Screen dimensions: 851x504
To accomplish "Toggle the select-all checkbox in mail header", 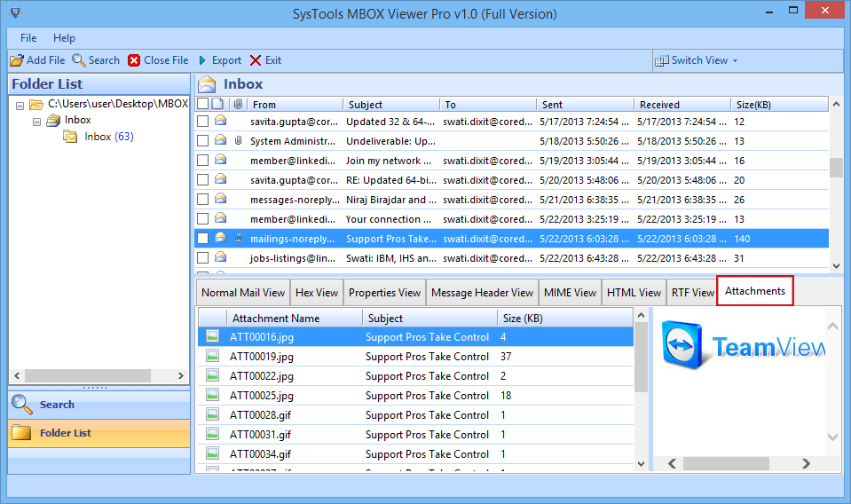I will (x=202, y=104).
